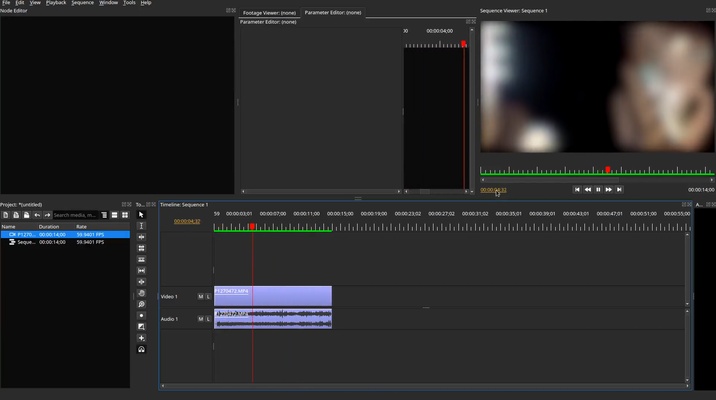The image size is (716, 400).
Task: Go to end in Sequence Viewer
Action: click(619, 189)
